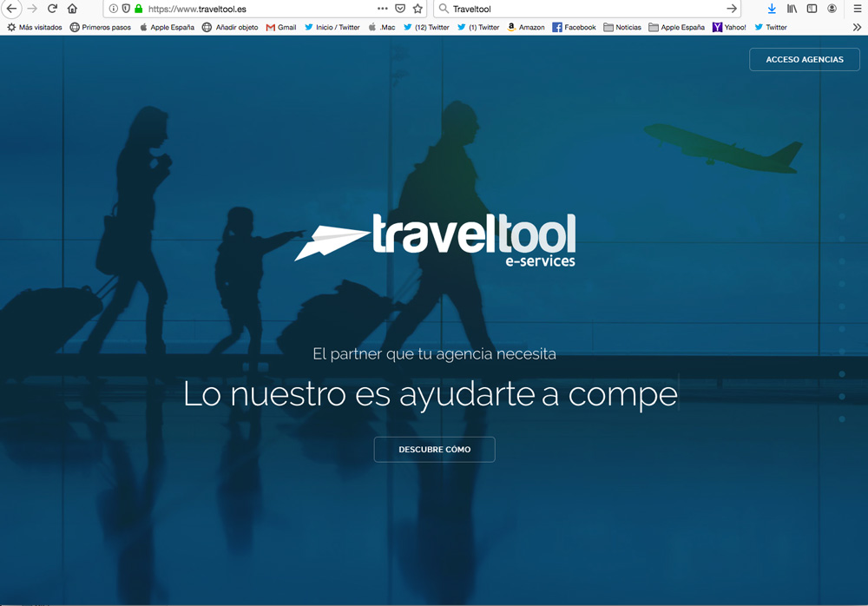
Task: Show more bookmarks with double chevron
Action: (x=857, y=27)
